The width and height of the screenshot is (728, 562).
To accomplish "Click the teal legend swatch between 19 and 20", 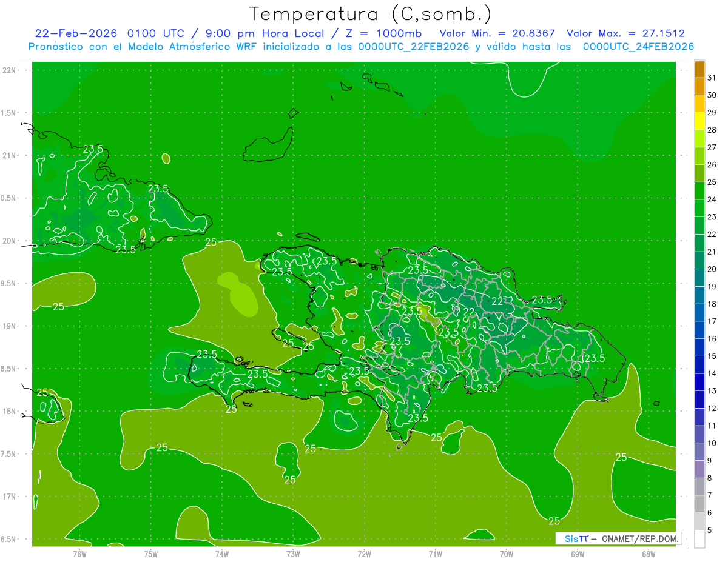I will click(x=699, y=278).
